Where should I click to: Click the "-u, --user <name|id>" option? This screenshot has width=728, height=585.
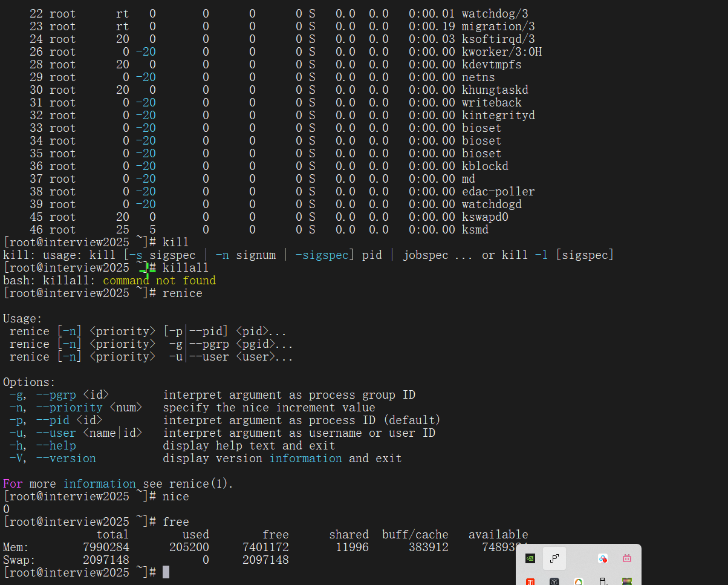coord(76,433)
